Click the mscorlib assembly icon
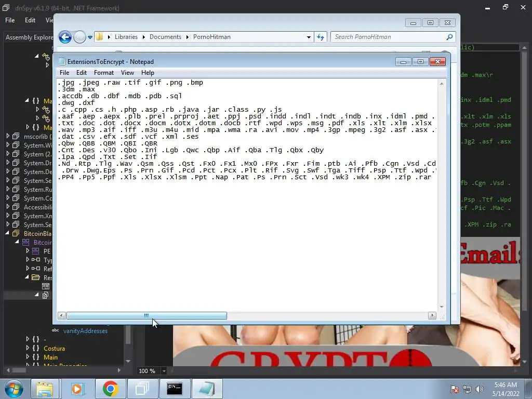Image resolution: width=532 pixels, height=399 pixels. 16,137
